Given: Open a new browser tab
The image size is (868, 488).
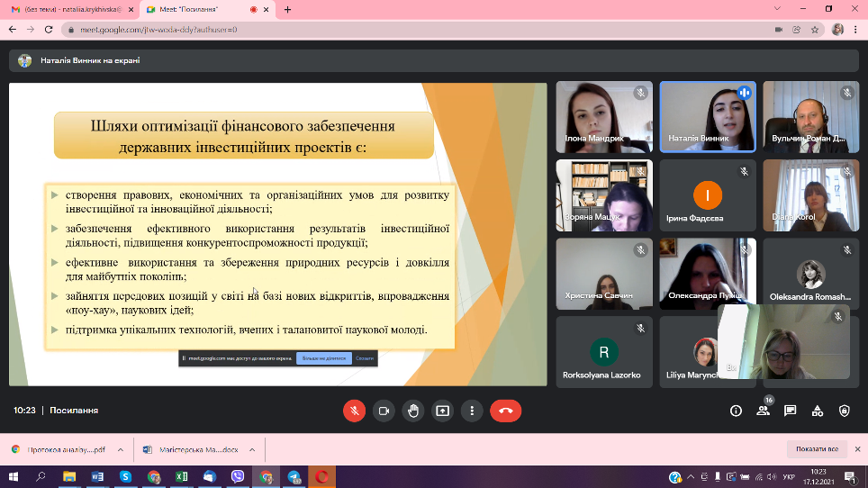Looking at the screenshot, I should click(288, 9).
